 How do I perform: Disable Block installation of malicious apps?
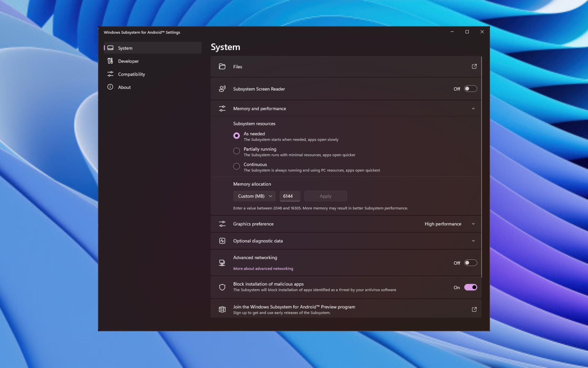[470, 287]
